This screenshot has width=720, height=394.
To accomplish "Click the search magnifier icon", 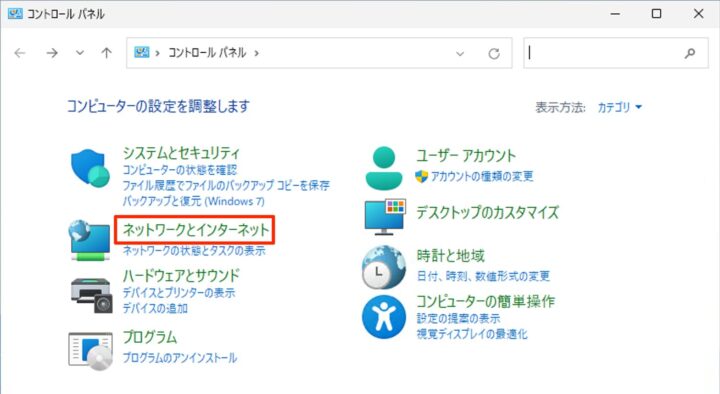I will (x=690, y=53).
